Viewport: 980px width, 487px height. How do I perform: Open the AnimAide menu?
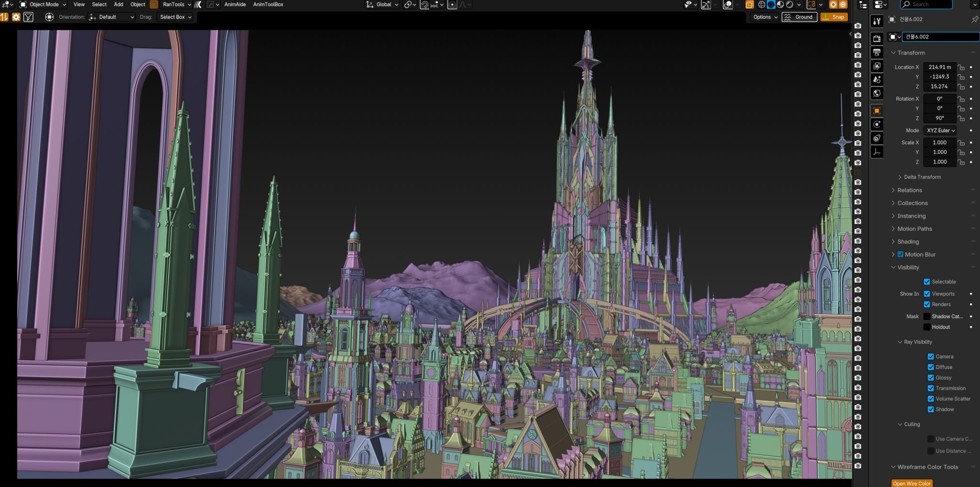click(x=235, y=4)
